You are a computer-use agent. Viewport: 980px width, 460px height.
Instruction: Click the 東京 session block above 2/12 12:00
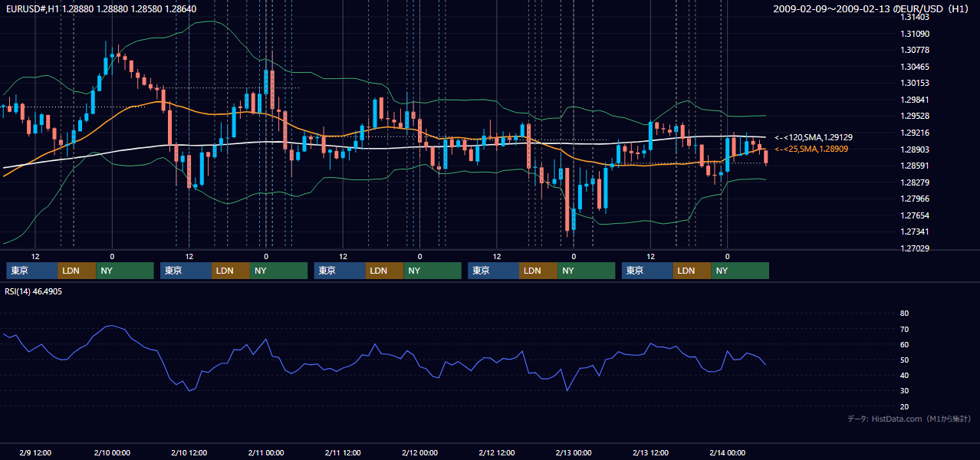pyautogui.click(x=494, y=271)
